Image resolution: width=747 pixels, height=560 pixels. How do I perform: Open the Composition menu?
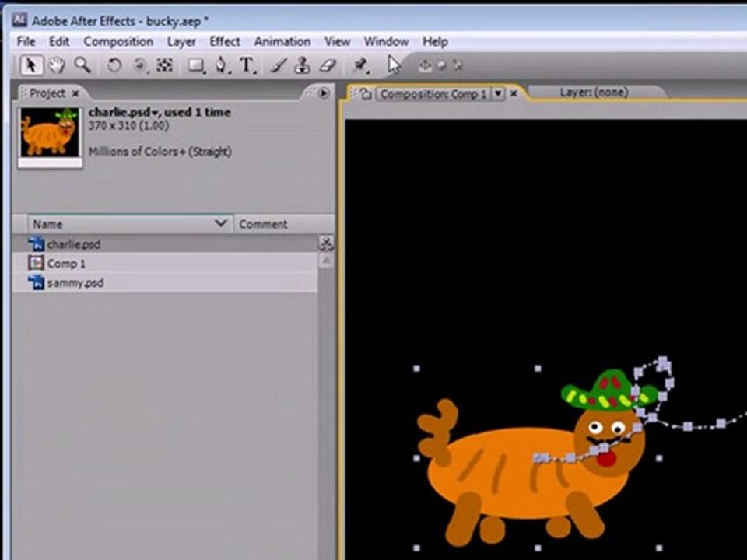pyautogui.click(x=118, y=41)
